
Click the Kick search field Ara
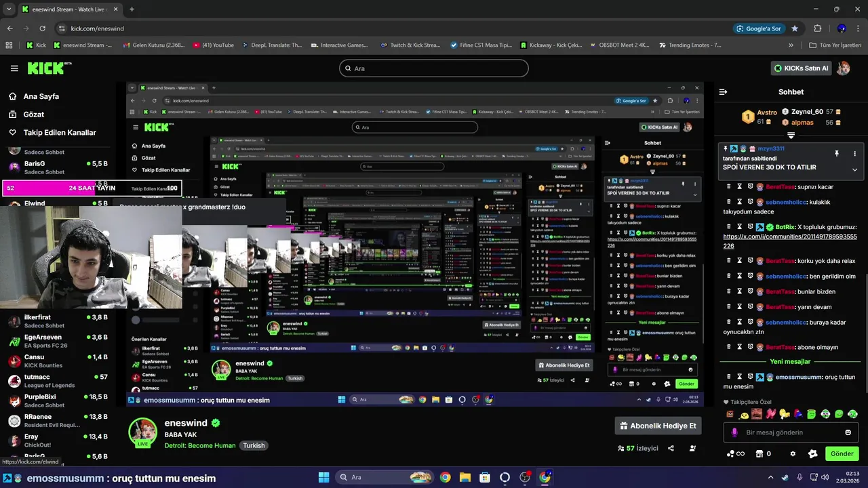pos(434,68)
